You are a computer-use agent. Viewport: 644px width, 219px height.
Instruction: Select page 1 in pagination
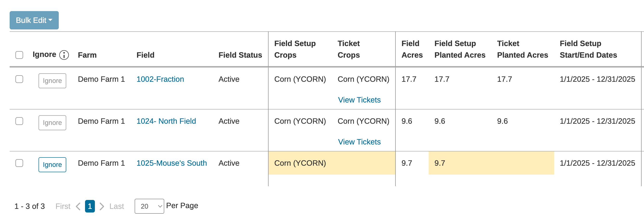pyautogui.click(x=90, y=206)
